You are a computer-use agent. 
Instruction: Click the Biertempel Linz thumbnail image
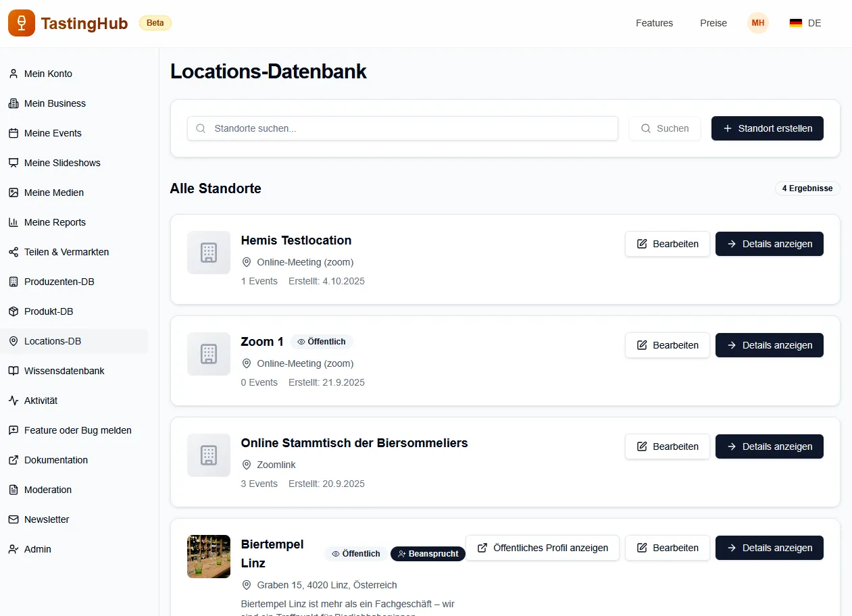(x=209, y=557)
